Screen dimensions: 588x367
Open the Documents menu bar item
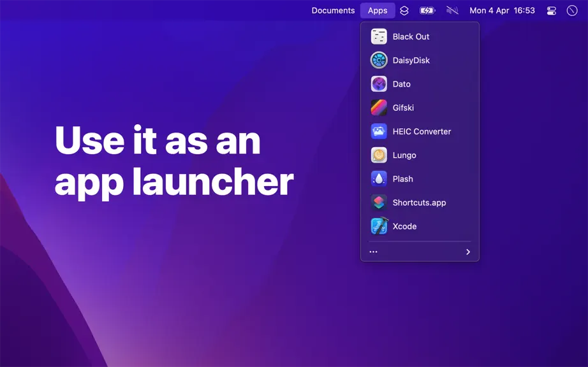click(333, 10)
